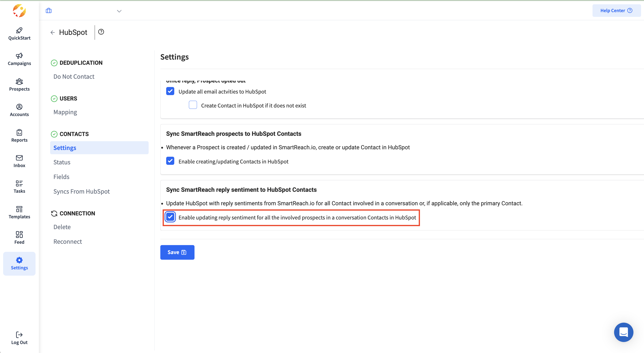
Task: Uncheck Update all email activities to HubSpot
Action: pos(170,91)
